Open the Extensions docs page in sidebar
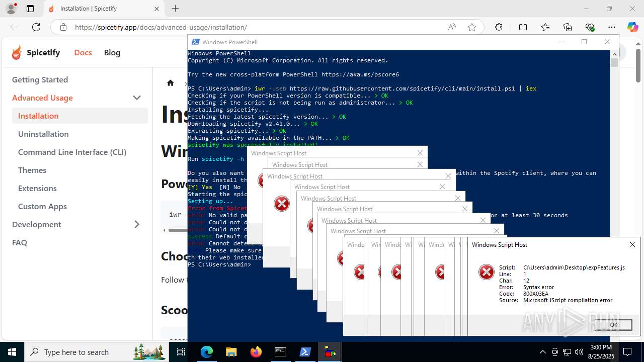This screenshot has width=644, height=362. (37, 188)
